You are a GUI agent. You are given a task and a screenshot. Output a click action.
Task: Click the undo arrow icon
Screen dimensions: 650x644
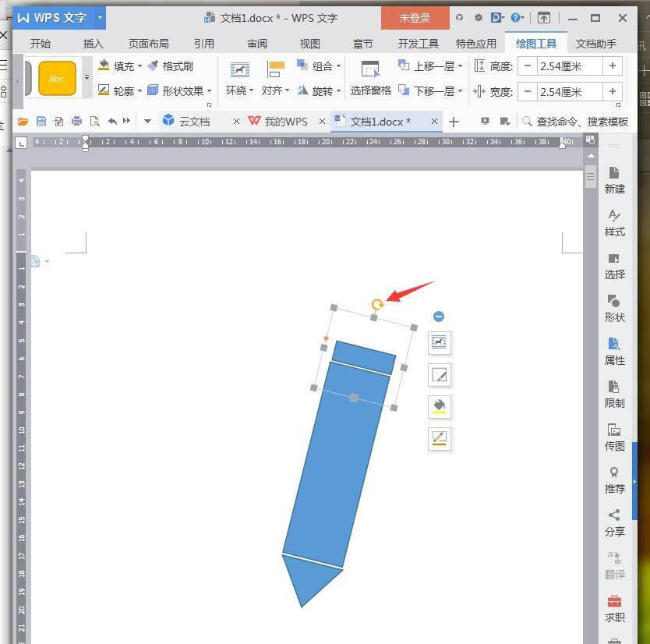coord(112,121)
